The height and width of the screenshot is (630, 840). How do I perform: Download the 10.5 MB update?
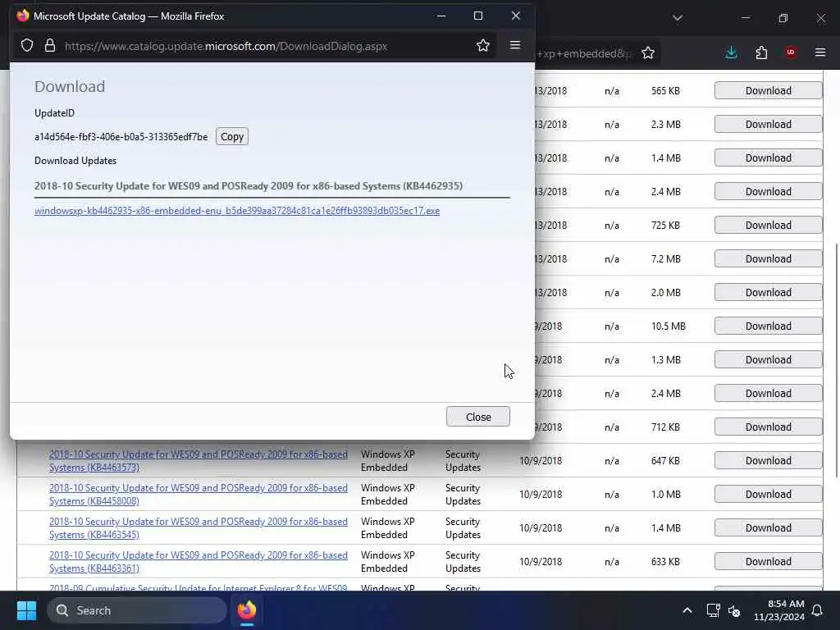point(768,326)
